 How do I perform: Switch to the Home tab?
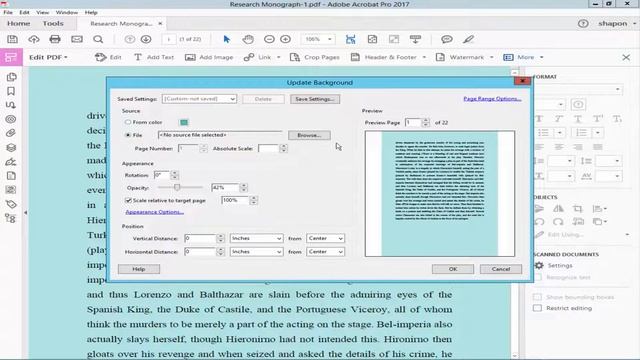pos(18,24)
